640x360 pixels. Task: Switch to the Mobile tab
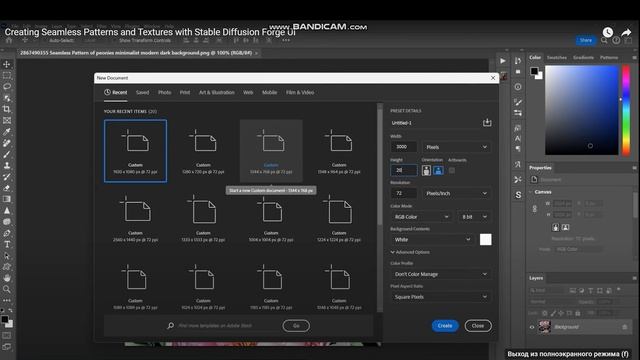pyautogui.click(x=269, y=93)
